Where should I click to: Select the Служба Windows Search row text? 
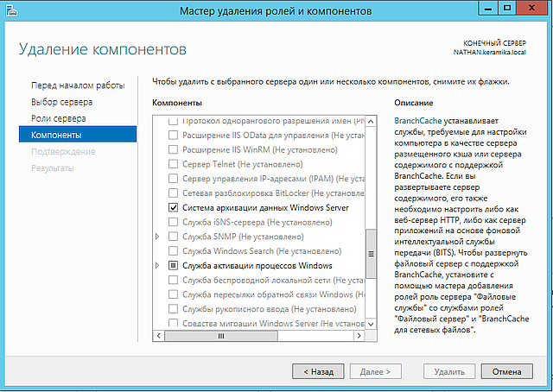coord(262,251)
